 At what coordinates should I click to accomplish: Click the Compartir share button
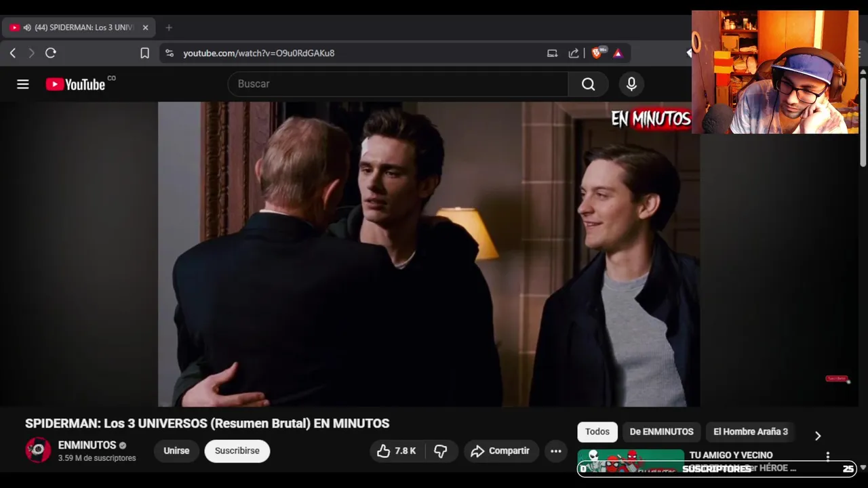501,451
